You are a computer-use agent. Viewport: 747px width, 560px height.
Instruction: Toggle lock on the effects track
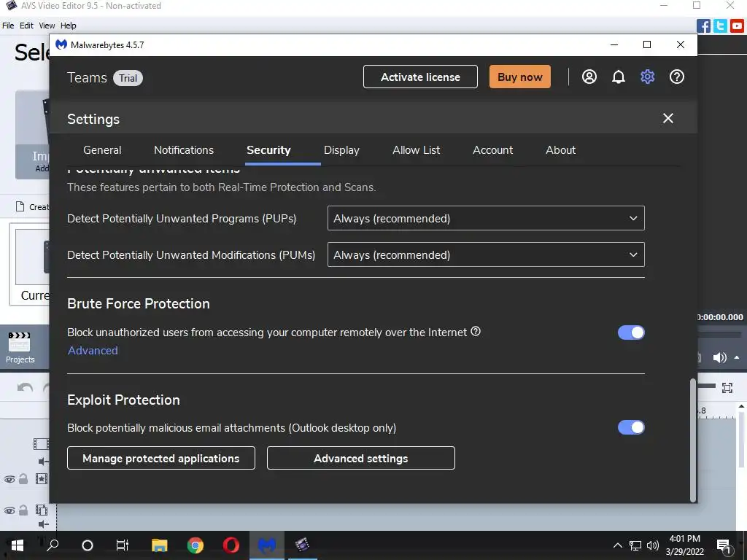coord(23,478)
